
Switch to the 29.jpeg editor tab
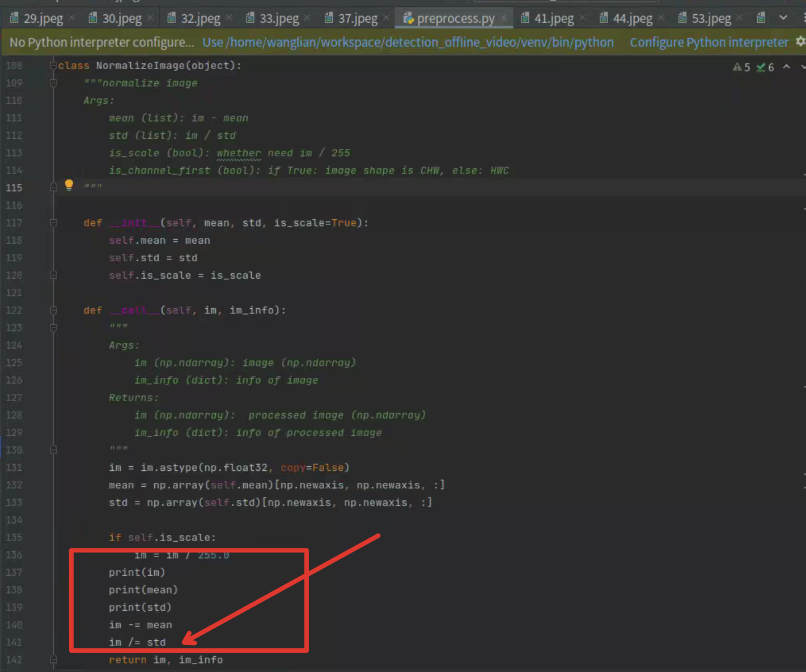tap(43, 19)
